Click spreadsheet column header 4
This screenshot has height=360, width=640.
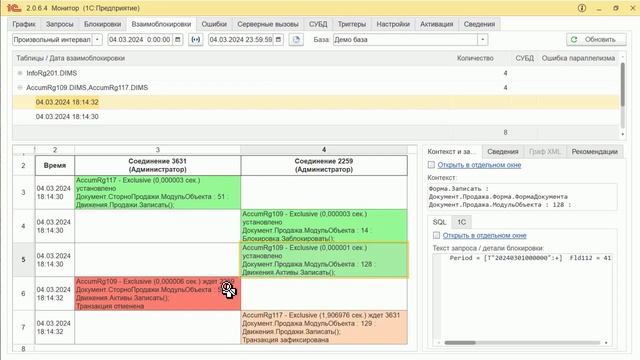click(x=324, y=150)
